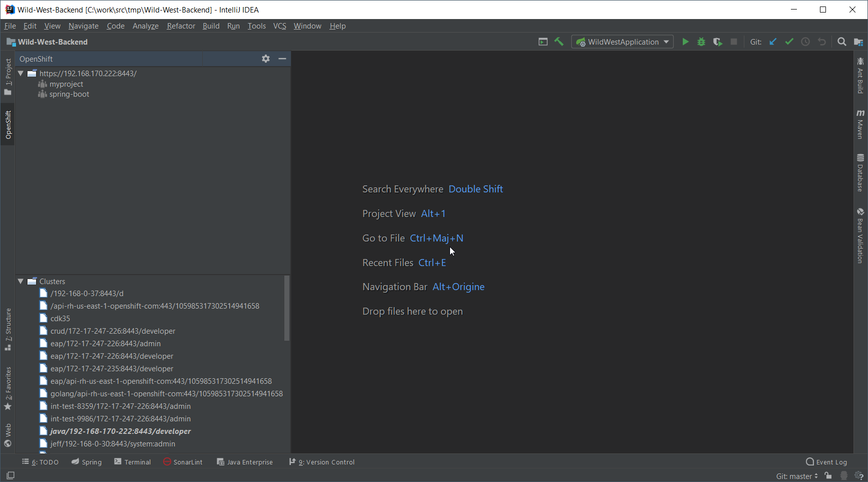Open the SonarLint tool window

click(x=183, y=462)
